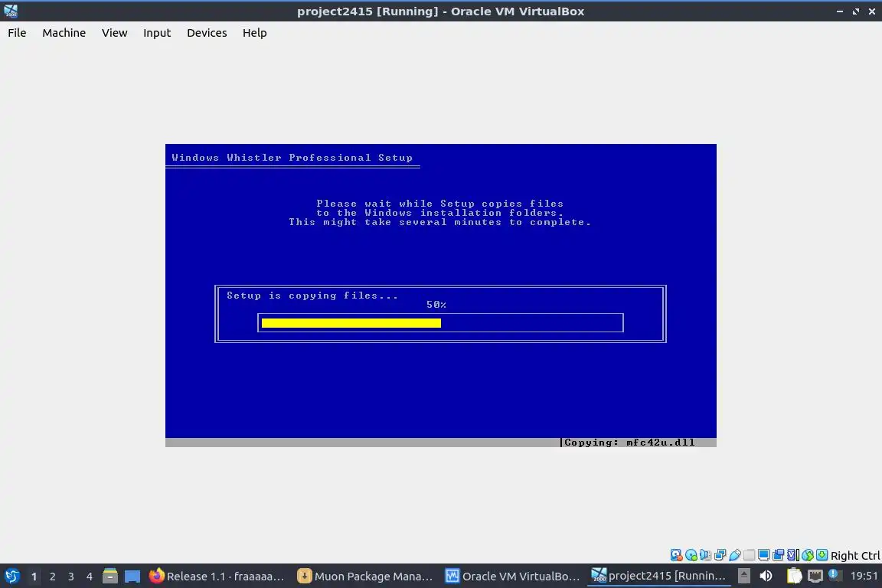Image resolution: width=882 pixels, height=588 pixels.
Task: Click the removable media eject tray icon
Action: coord(743,576)
